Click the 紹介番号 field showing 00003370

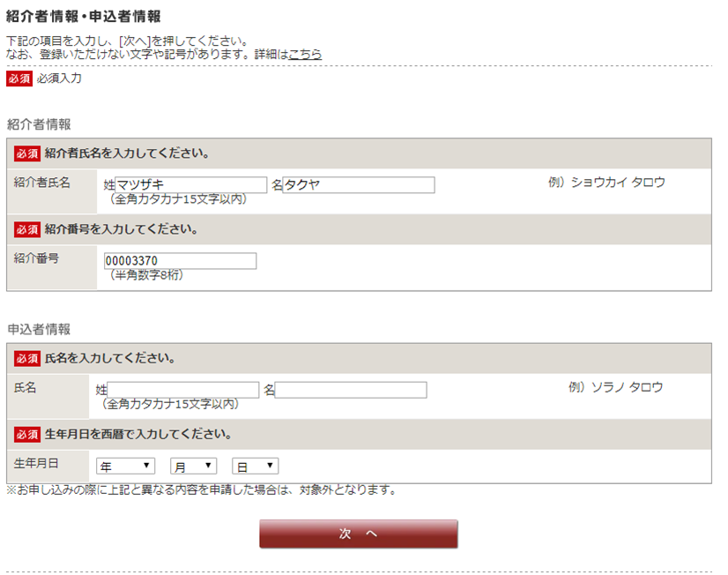point(180,260)
